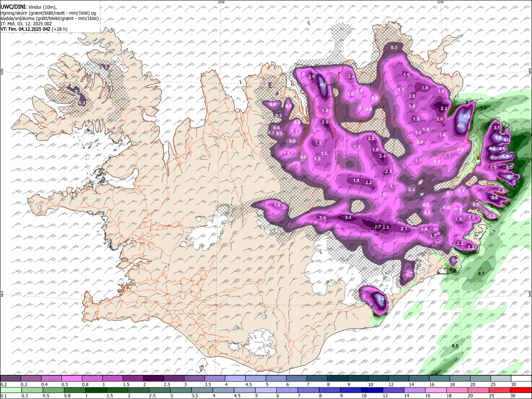Click the 0.7 rain value over green sea
This screenshot has height=399, width=532.
(481, 273)
